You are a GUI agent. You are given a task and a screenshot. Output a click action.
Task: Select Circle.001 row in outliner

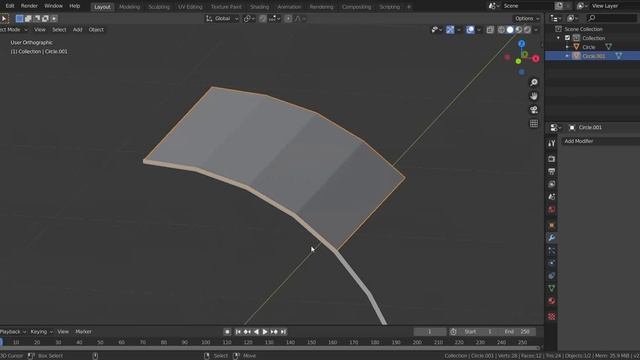pos(592,56)
